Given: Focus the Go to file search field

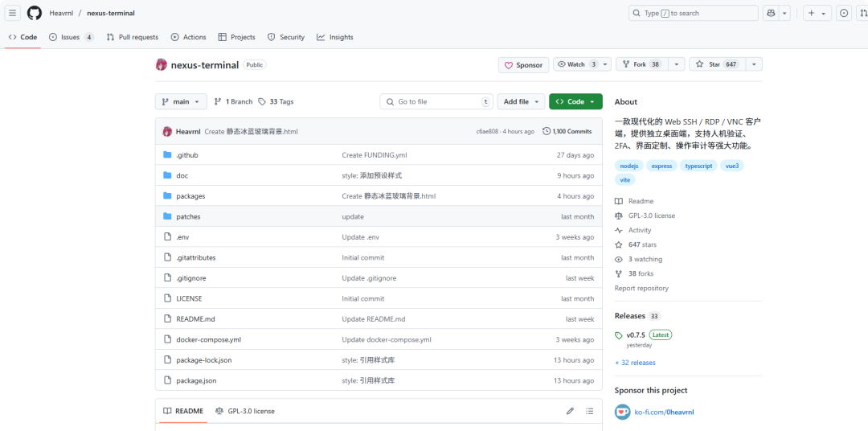Looking at the screenshot, I should click(x=436, y=102).
